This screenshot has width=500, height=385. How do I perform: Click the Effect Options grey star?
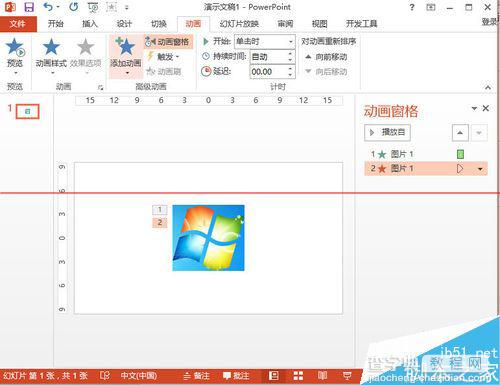point(86,46)
